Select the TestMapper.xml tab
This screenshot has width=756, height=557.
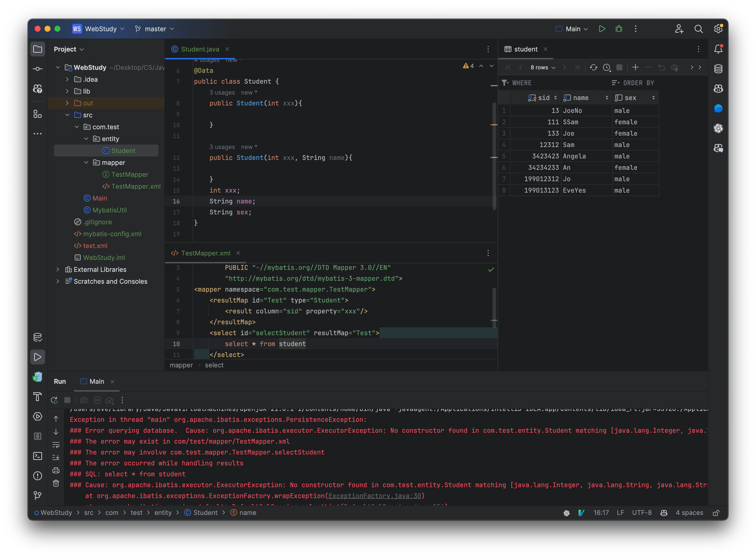point(205,253)
